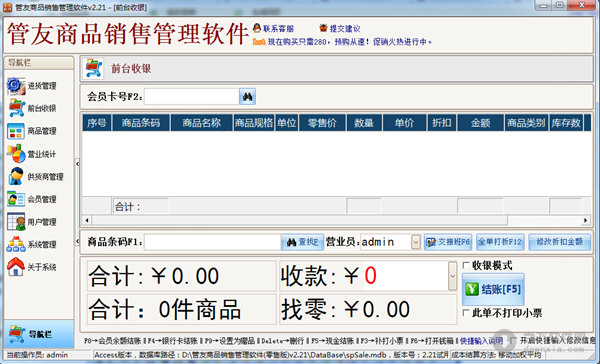Screen dimensions: 600x364
Task: Tick the 此单不打印小票 checkbox
Action: coord(466,313)
